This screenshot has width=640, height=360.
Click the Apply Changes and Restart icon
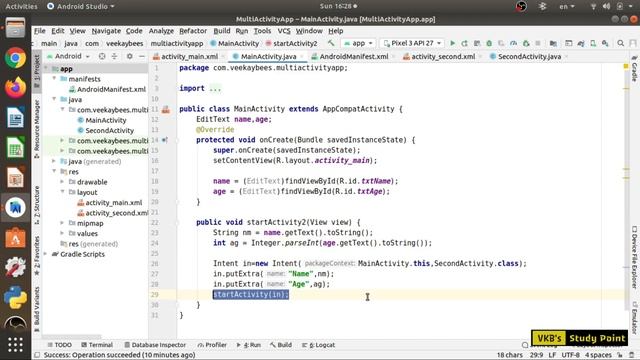(464, 43)
